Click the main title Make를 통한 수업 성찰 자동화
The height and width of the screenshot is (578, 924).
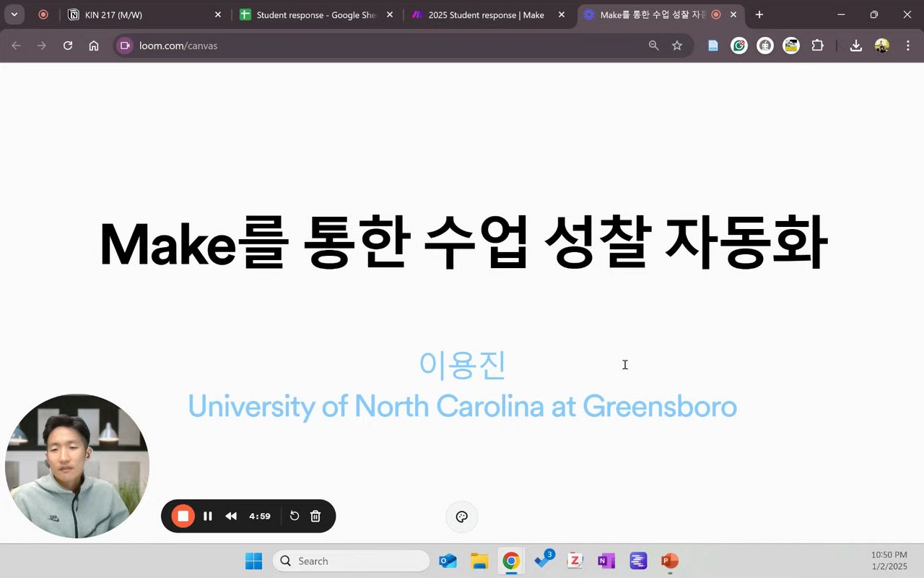(463, 244)
